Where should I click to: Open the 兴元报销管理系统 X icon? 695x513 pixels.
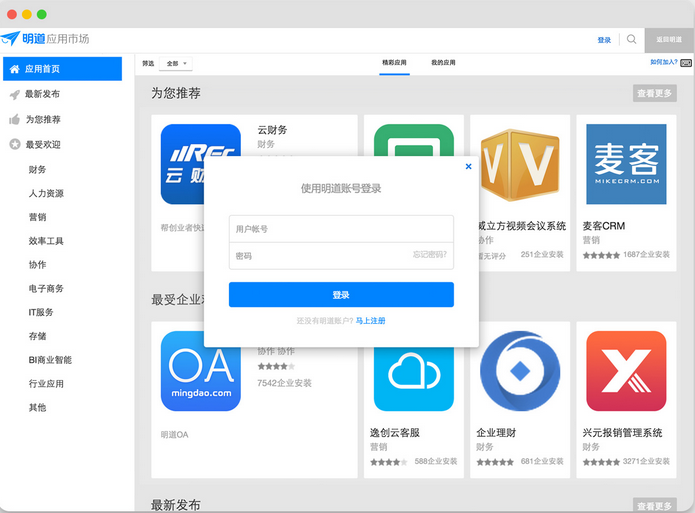[626, 371]
